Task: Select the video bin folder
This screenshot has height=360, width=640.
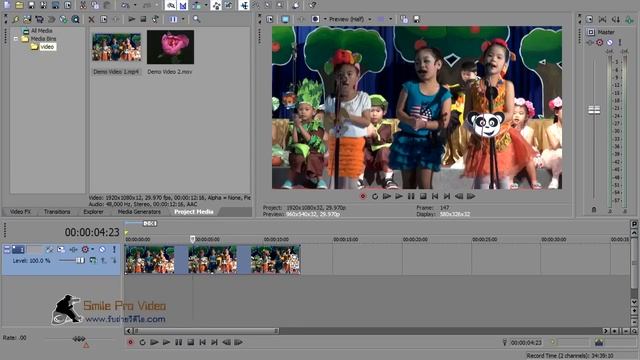Action: (x=47, y=47)
